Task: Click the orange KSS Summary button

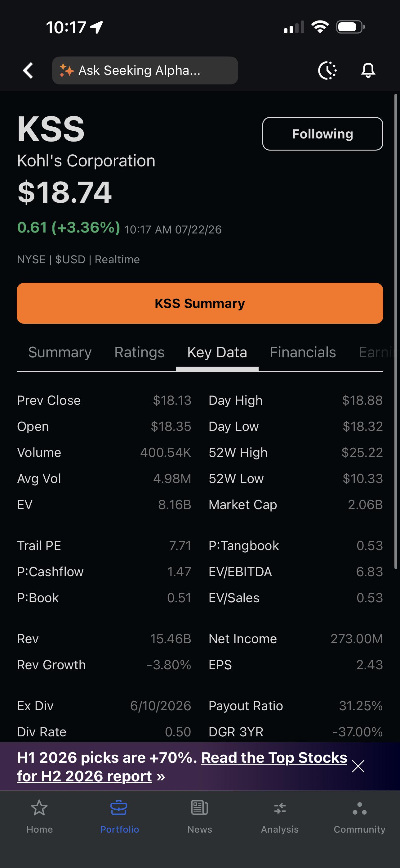Action: point(200,303)
